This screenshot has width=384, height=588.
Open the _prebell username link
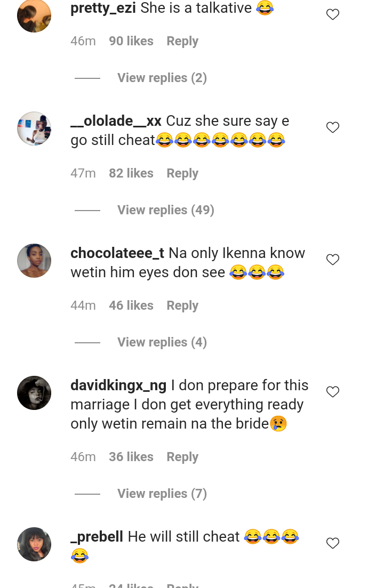97,536
